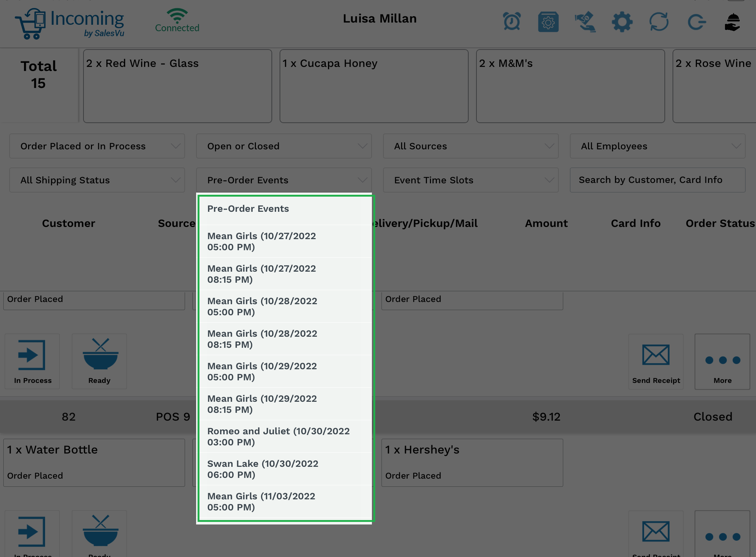Click the $9.12 amount in order row
The height and width of the screenshot is (557, 756).
pos(546,417)
